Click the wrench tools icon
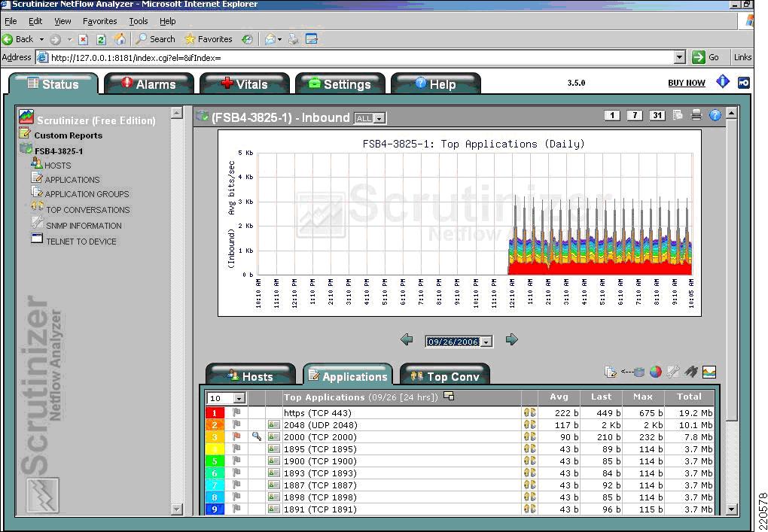Screen dimensions: 768x532 (673, 372)
